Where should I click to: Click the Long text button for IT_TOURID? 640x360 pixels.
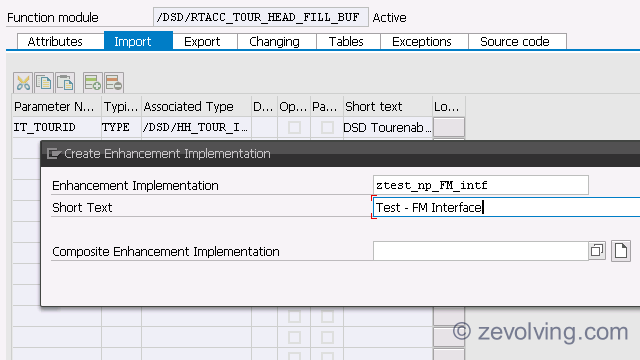tap(449, 127)
